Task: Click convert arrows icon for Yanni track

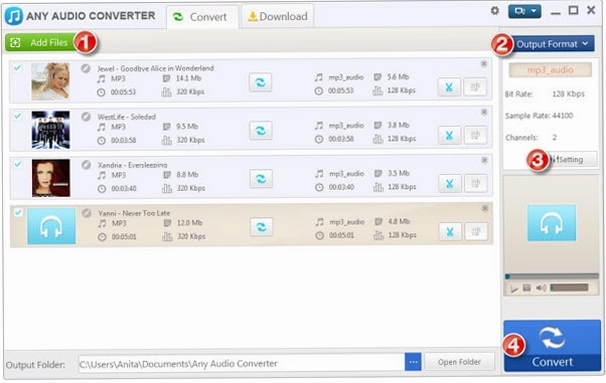Action: click(x=261, y=227)
